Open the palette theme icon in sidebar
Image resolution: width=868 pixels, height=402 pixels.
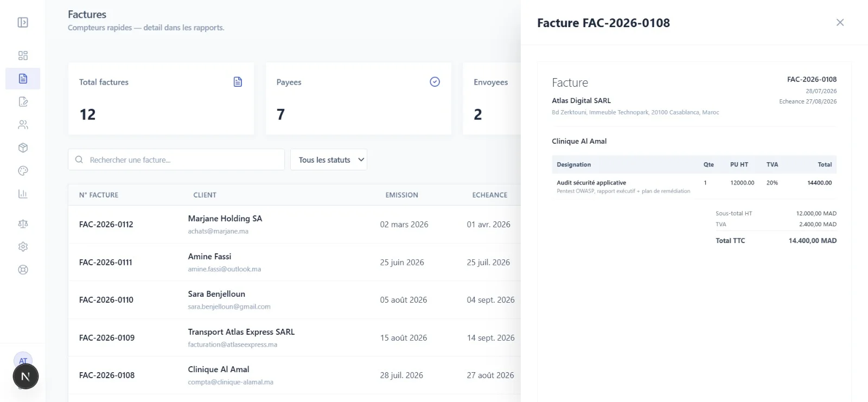pyautogui.click(x=23, y=171)
